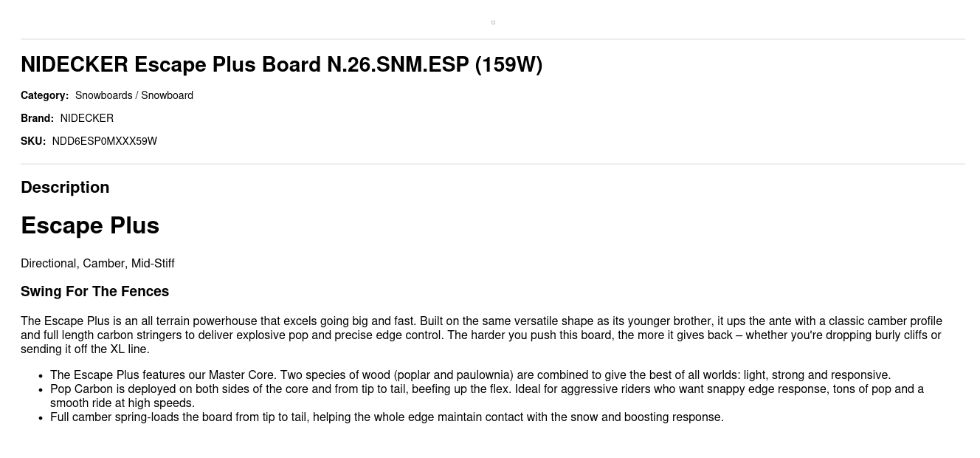
Task: Click the "Directional, Camber, Mid-Stiff" text line
Action: pos(97,264)
